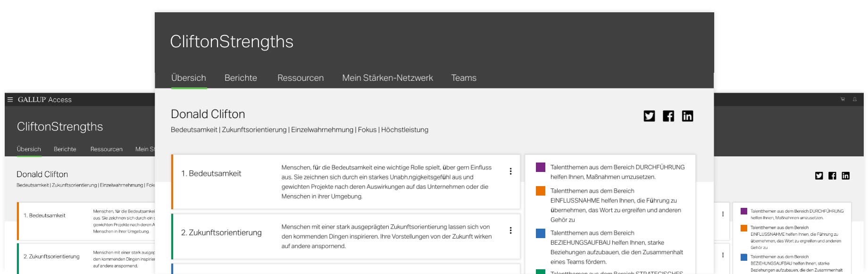The width and height of the screenshot is (868, 274).
Task: Open the shopping cart in the background window
Action: point(843,99)
